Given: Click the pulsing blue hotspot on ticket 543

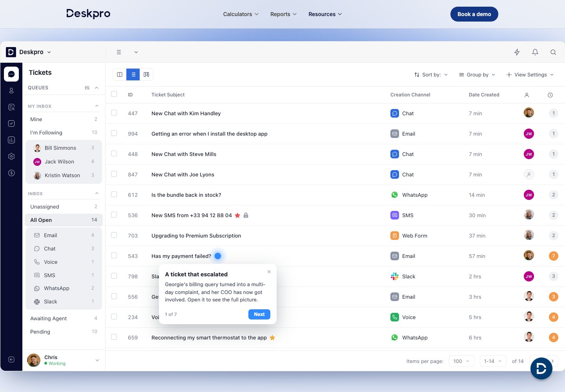Looking at the screenshot, I should pyautogui.click(x=218, y=256).
